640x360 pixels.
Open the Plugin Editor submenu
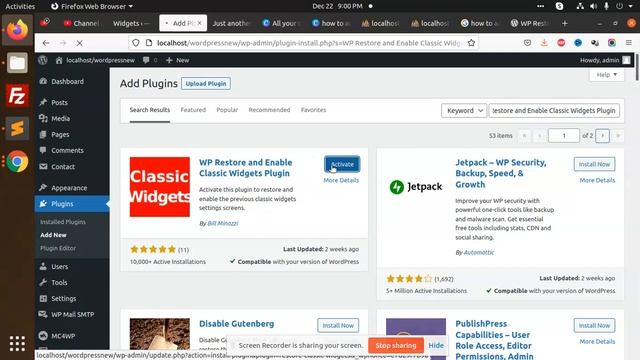pos(58,248)
